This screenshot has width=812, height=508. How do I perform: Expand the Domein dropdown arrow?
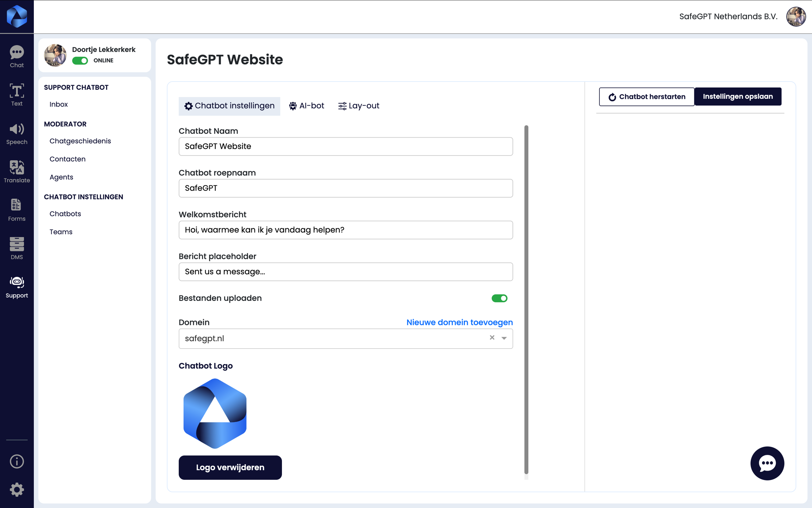(504, 338)
